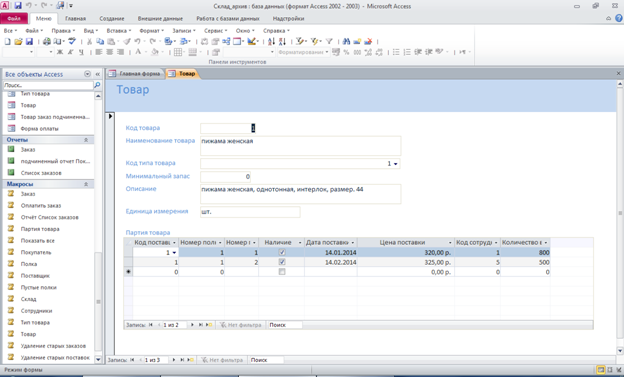This screenshot has width=624, height=377.
Task: Go to the last record in the main form navigator
Action: click(x=182, y=360)
